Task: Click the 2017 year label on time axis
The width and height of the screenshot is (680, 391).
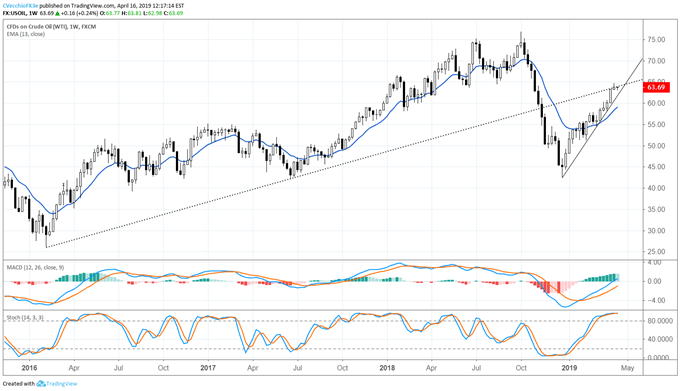Action: [x=208, y=368]
